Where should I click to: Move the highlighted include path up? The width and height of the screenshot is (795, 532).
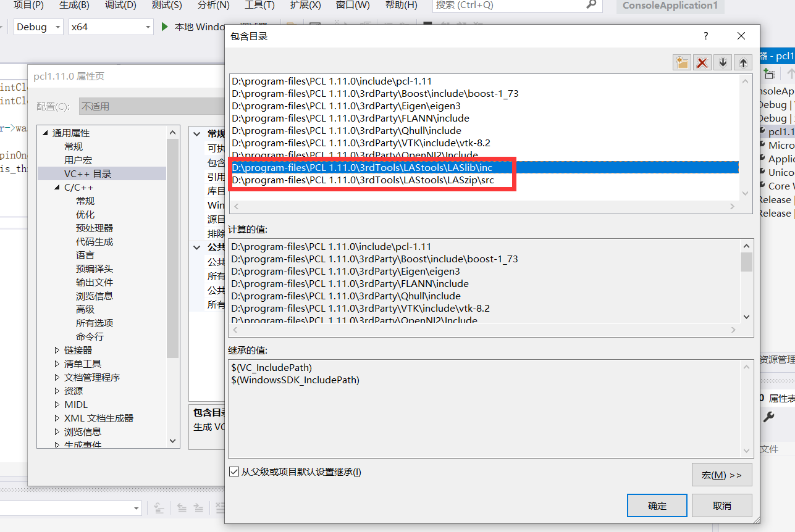coord(742,62)
